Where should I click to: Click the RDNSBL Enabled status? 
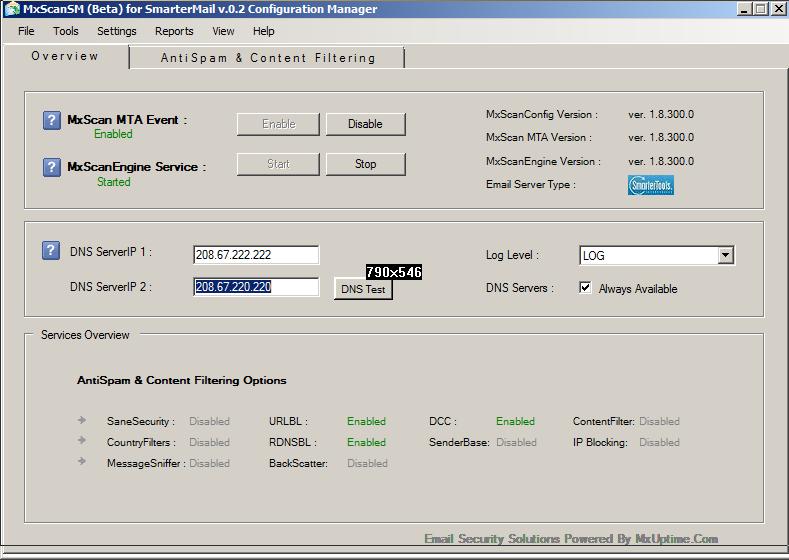point(366,443)
